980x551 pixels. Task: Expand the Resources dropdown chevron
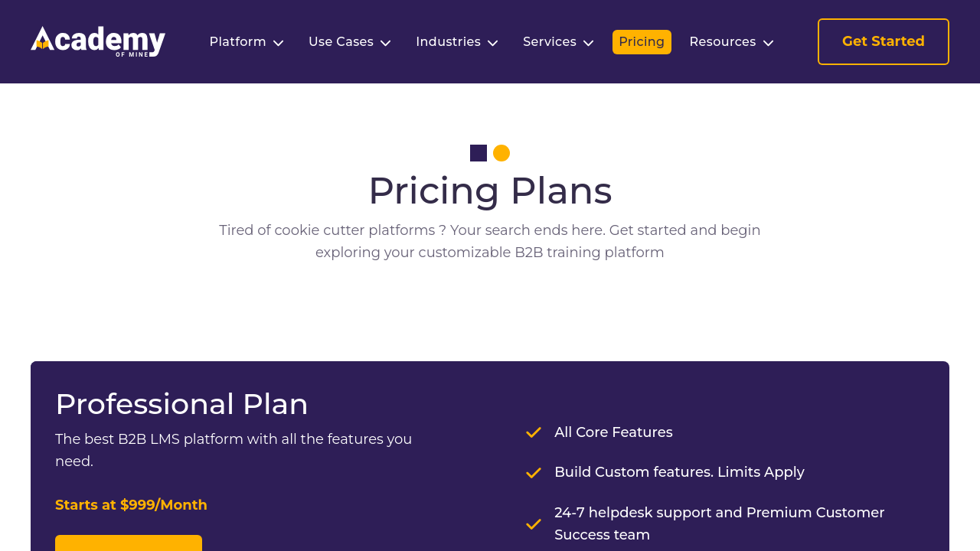click(769, 43)
